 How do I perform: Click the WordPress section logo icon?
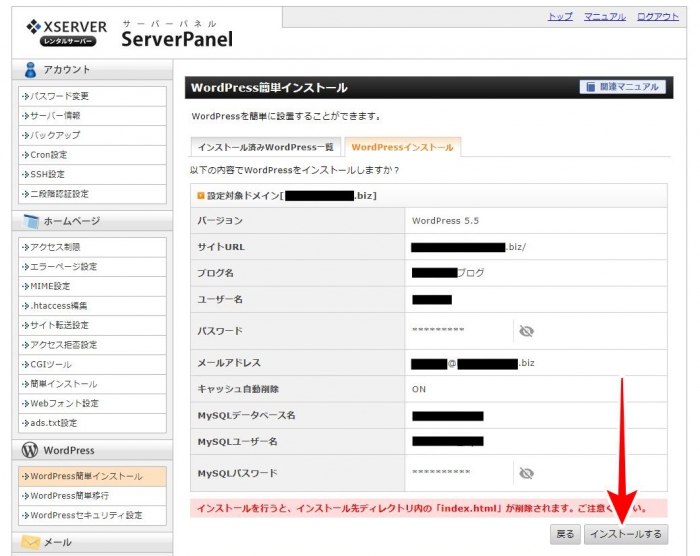pyautogui.click(x=30, y=450)
